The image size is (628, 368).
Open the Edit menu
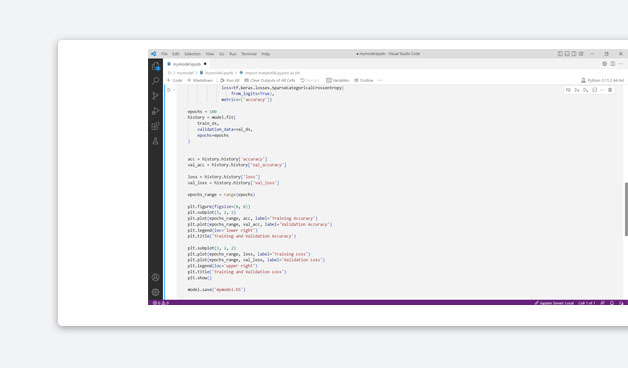tap(176, 54)
